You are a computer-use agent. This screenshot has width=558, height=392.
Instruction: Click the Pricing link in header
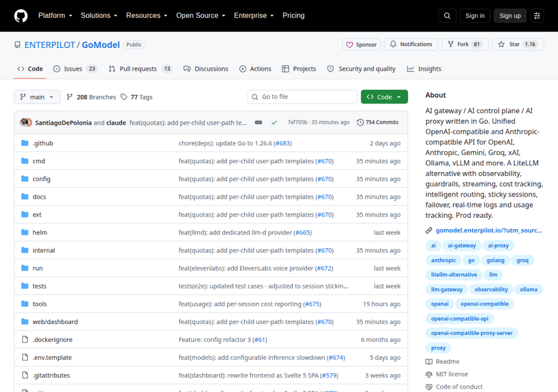294,16
